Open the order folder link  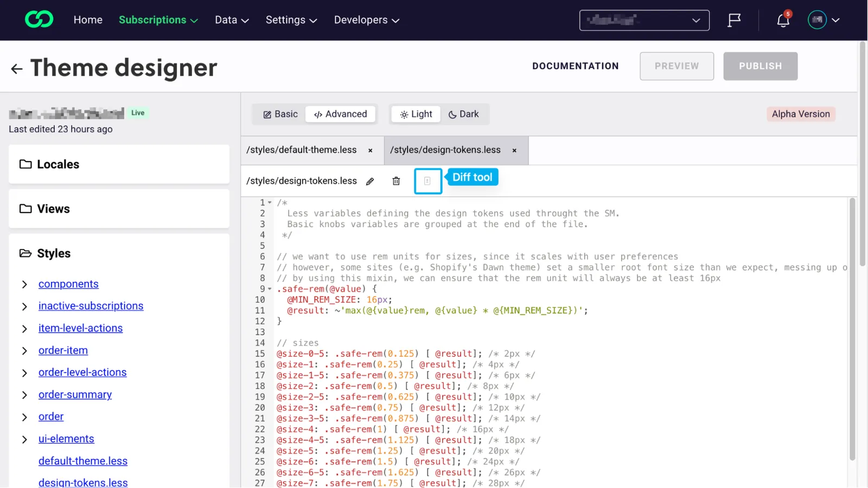(51, 416)
